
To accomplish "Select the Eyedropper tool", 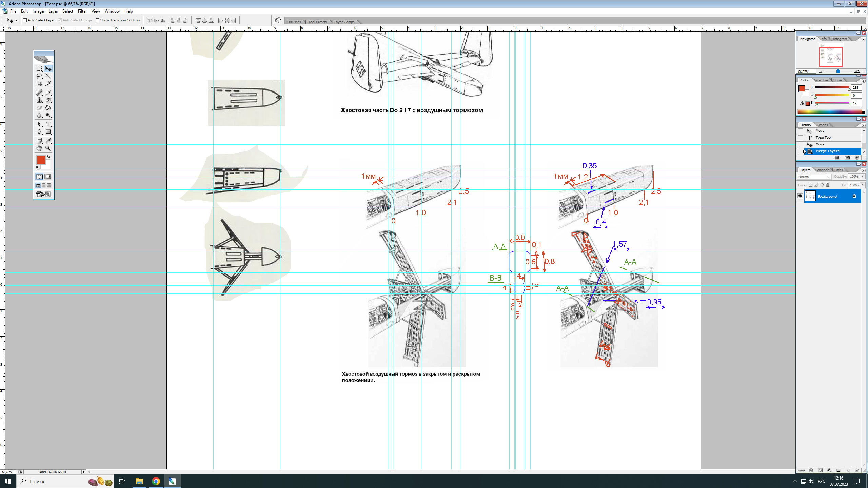I will (x=48, y=141).
